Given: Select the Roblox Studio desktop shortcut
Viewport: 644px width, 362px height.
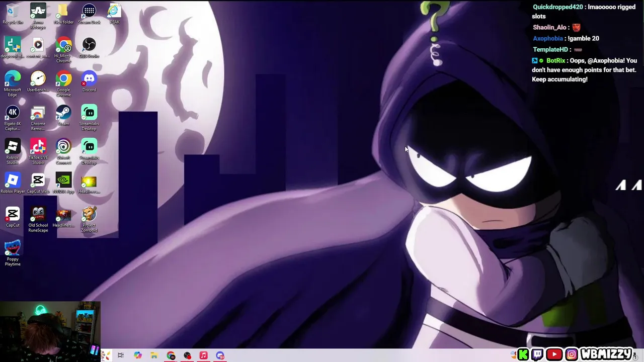Looking at the screenshot, I should pos(13,152).
